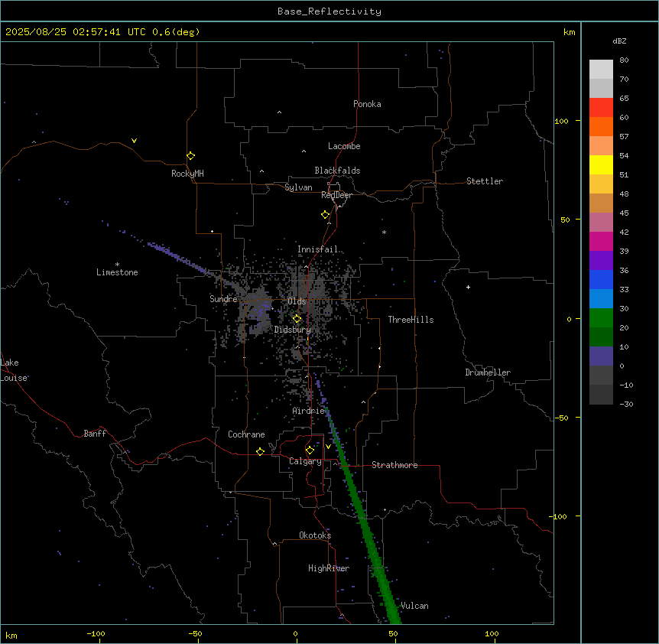Click the Vulcan town label

(x=414, y=606)
